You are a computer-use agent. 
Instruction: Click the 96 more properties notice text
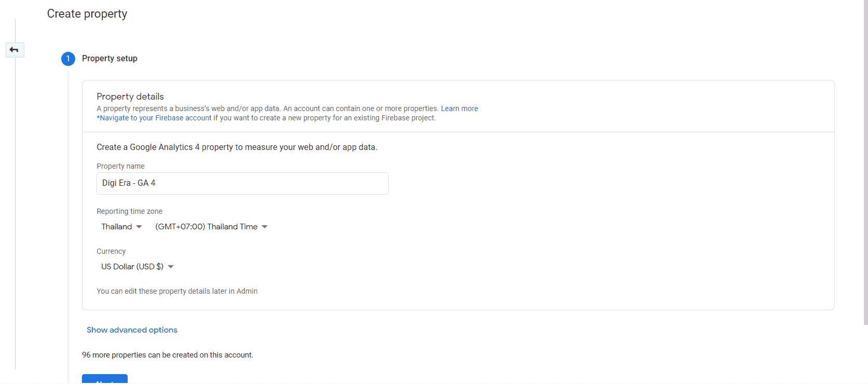(x=168, y=355)
